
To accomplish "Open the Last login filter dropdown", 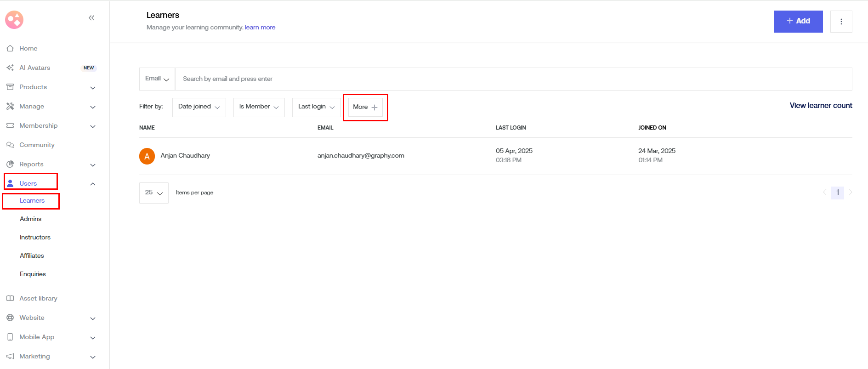I will [x=316, y=107].
